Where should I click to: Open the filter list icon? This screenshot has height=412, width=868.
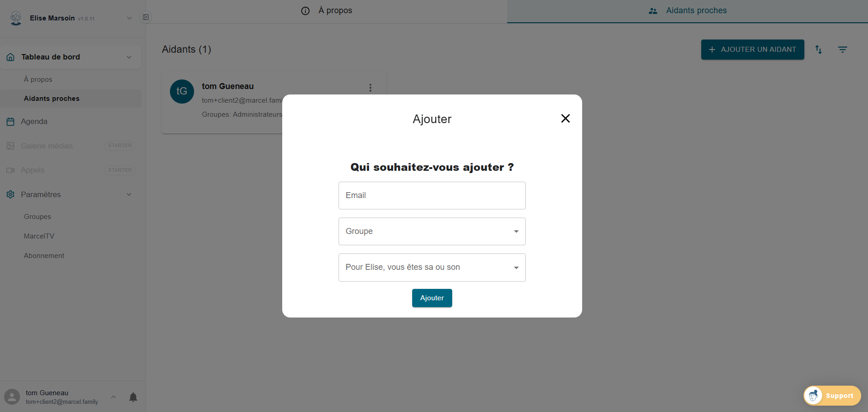point(843,50)
